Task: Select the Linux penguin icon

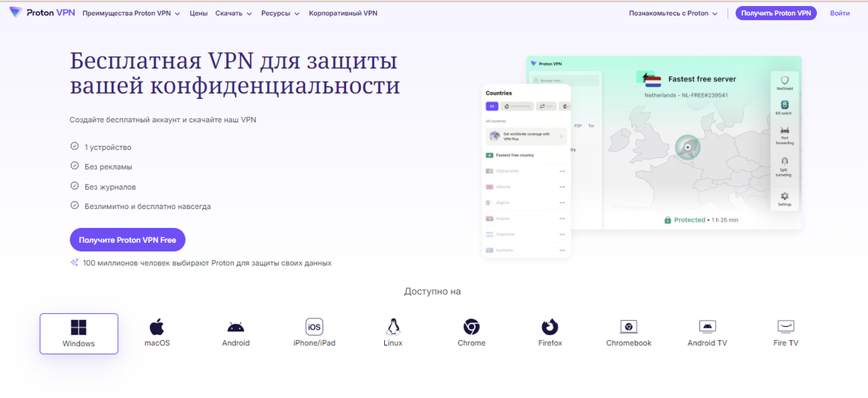Action: tap(392, 327)
